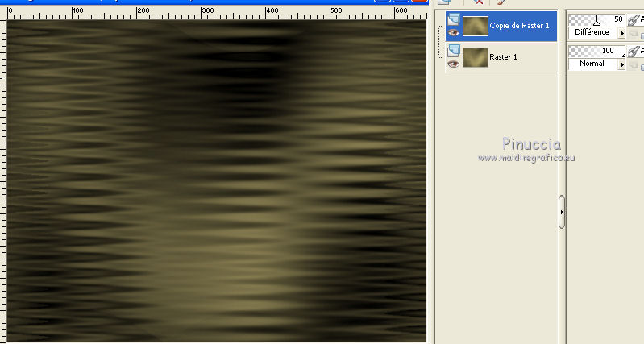The width and height of the screenshot is (644, 344).
Task: Toggle link icon on the Copie de Raster 1 row
Action: (x=634, y=19)
